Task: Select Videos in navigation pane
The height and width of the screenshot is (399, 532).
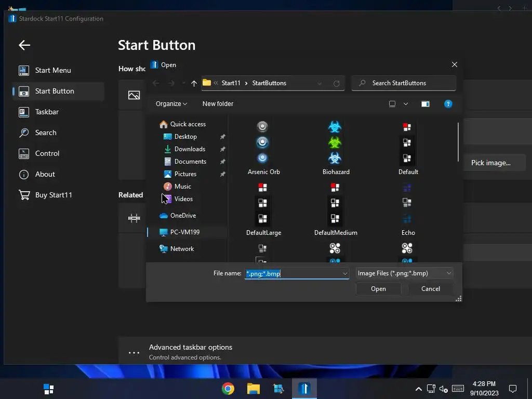Action: [183, 199]
